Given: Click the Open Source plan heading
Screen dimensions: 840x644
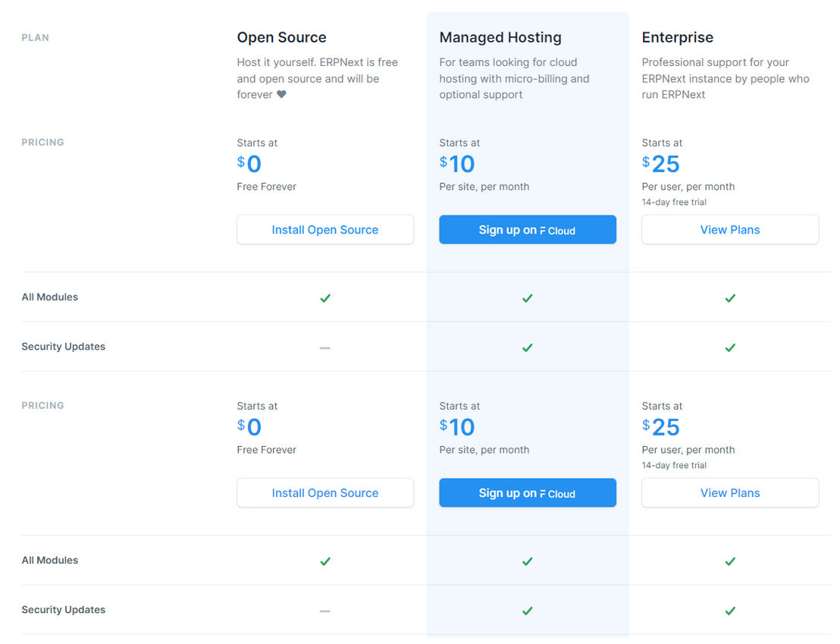Looking at the screenshot, I should (282, 37).
